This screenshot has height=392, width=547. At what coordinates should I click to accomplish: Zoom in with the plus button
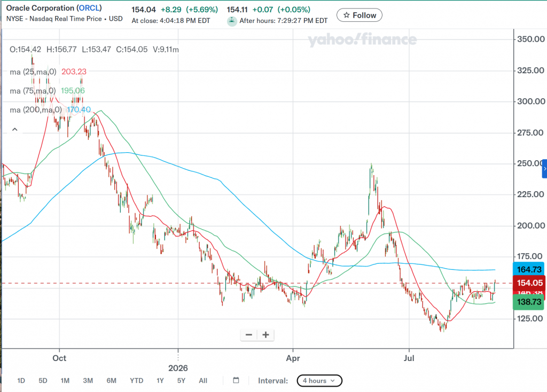(266, 335)
